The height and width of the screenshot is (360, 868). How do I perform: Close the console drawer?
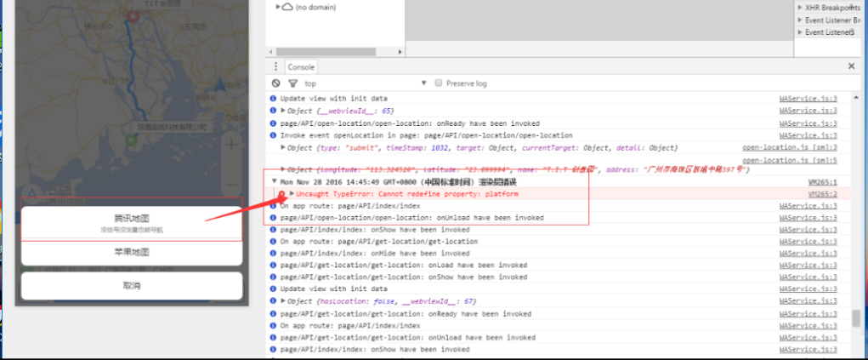tap(851, 66)
